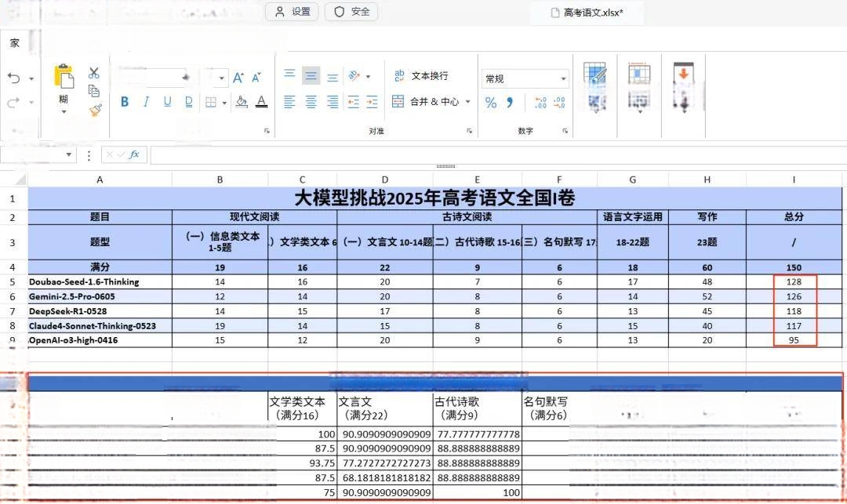847x504 pixels.
Task: Click cell Doubao-Seed-1.6-Thinking
Action: click(100, 281)
